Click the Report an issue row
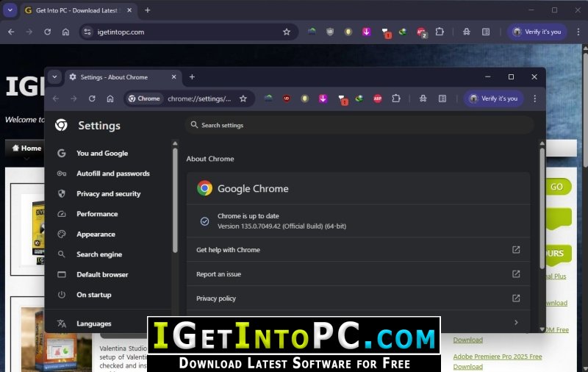 click(x=358, y=274)
